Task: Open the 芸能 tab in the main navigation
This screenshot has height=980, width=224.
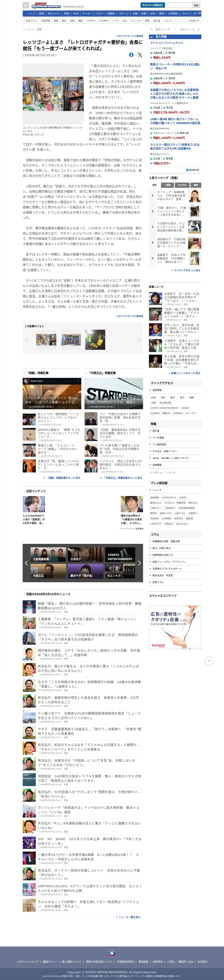Action: (144, 13)
